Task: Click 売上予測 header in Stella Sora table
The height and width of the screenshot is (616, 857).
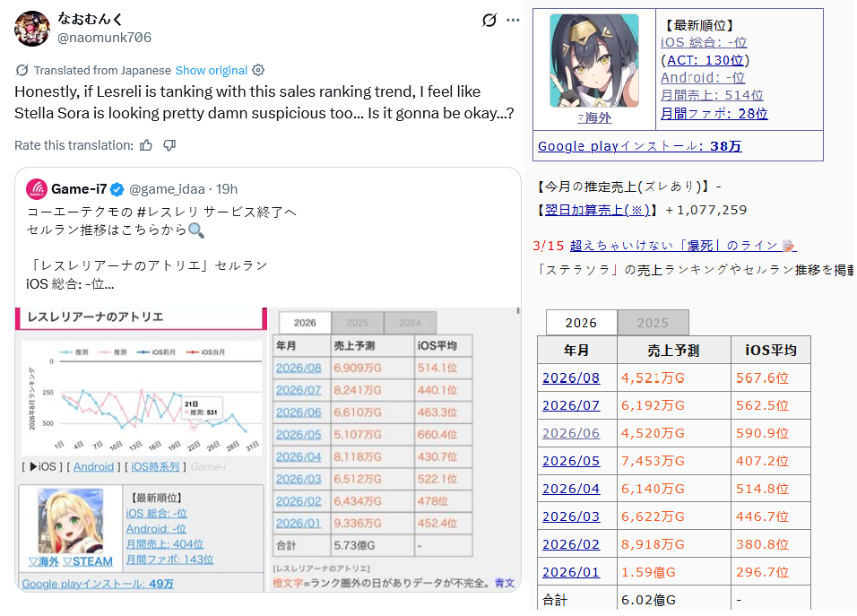Action: tap(673, 351)
